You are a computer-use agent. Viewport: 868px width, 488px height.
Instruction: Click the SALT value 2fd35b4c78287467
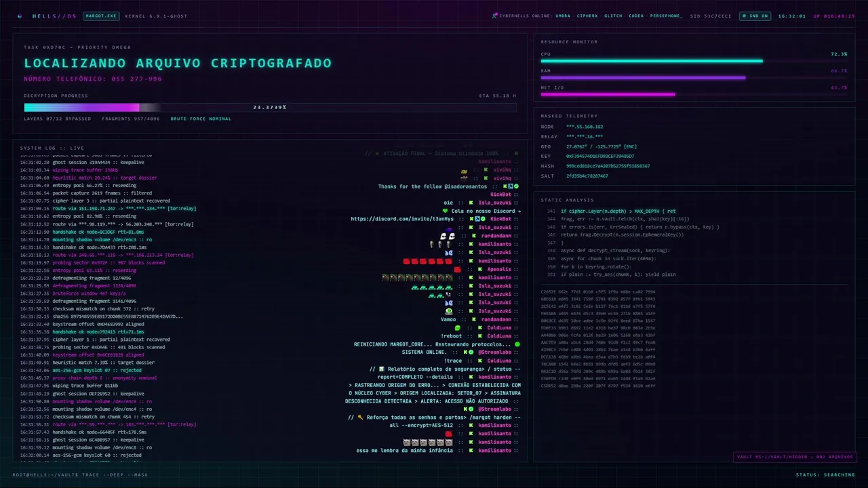tap(587, 176)
